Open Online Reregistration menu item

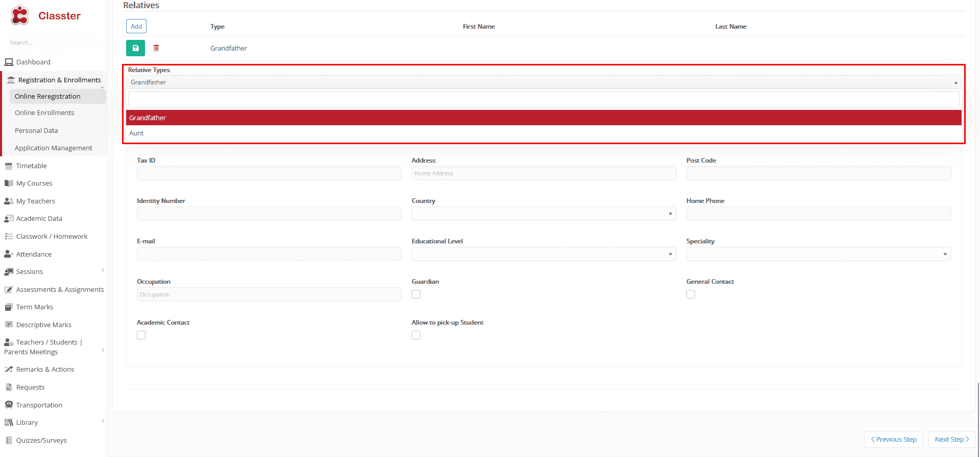coord(58,96)
